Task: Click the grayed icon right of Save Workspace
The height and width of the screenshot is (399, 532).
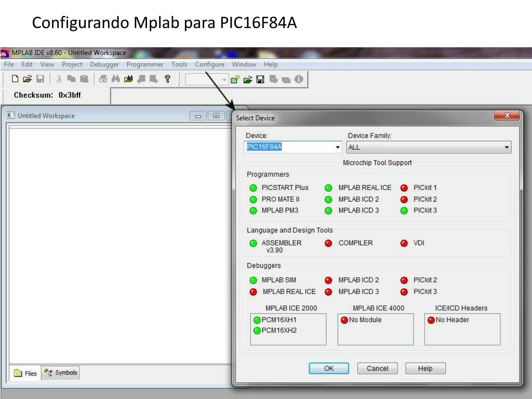Action: tap(273, 79)
